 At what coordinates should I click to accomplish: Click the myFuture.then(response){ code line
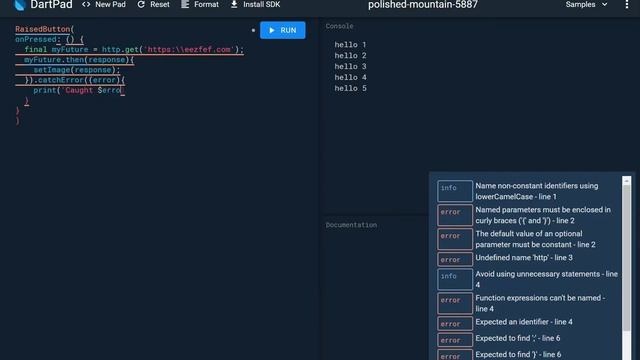pos(79,60)
